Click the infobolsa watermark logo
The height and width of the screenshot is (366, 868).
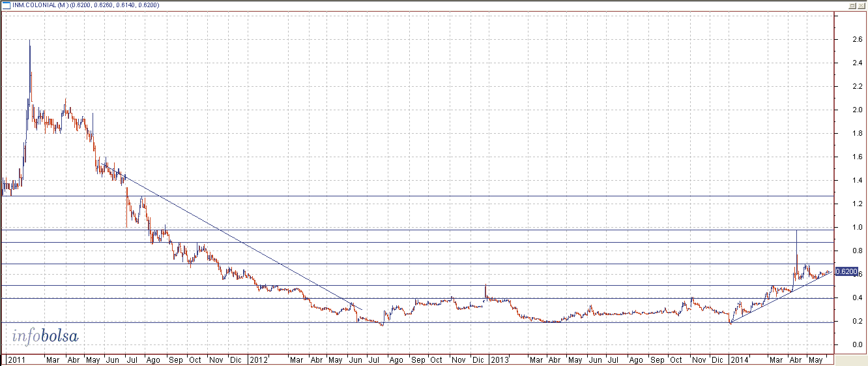coord(45,337)
